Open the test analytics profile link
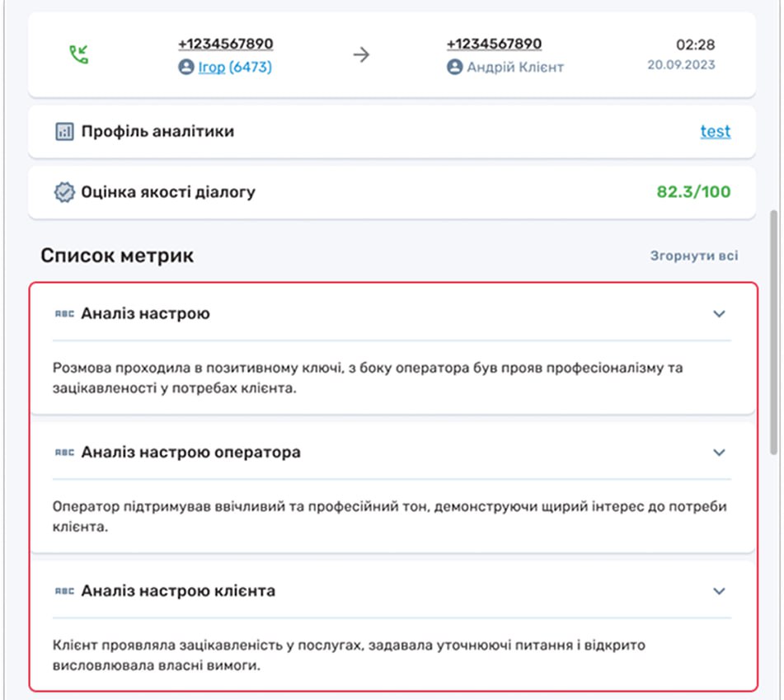784x700 pixels. point(715,131)
